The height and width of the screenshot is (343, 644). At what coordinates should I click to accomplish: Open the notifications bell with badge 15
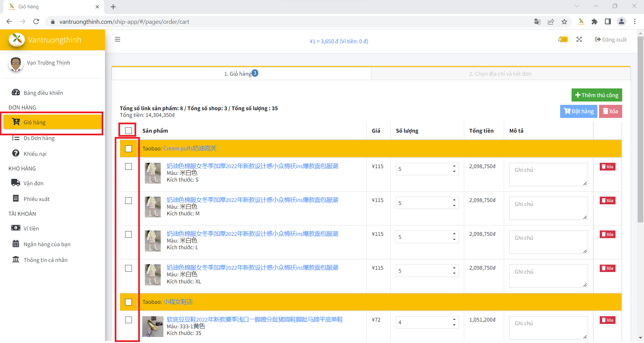(x=562, y=40)
